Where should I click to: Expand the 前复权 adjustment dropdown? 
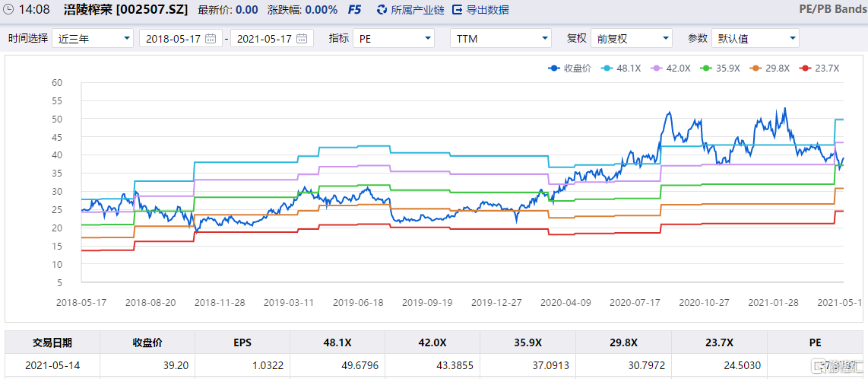click(632, 38)
